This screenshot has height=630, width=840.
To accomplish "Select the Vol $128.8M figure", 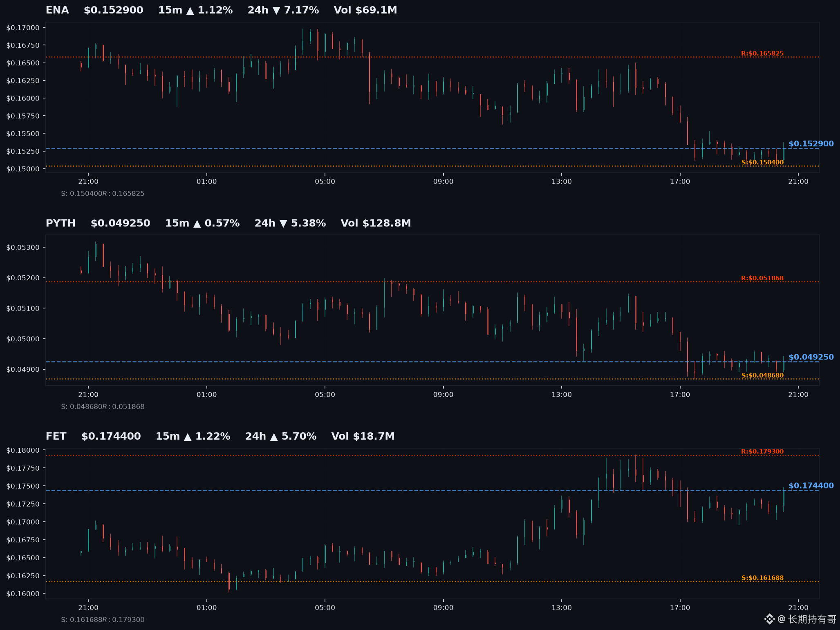I will click(x=376, y=223).
